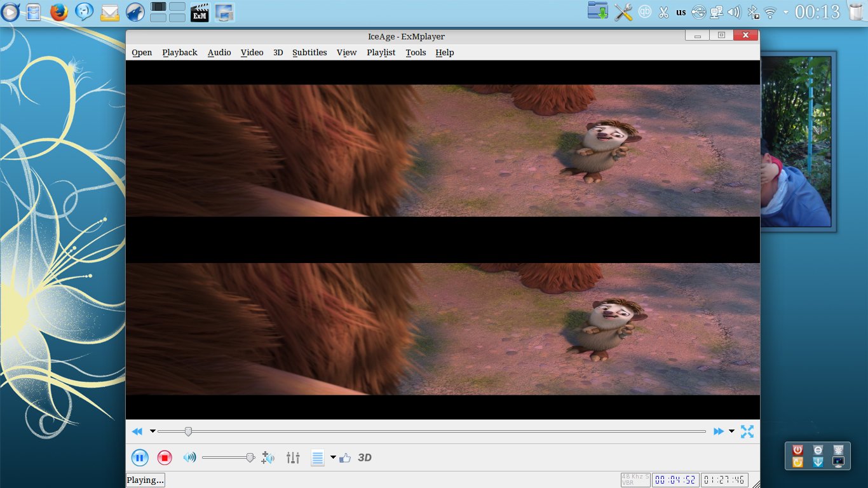The height and width of the screenshot is (488, 868).
Task: Open the audio equalizer mixer icon
Action: tap(293, 457)
